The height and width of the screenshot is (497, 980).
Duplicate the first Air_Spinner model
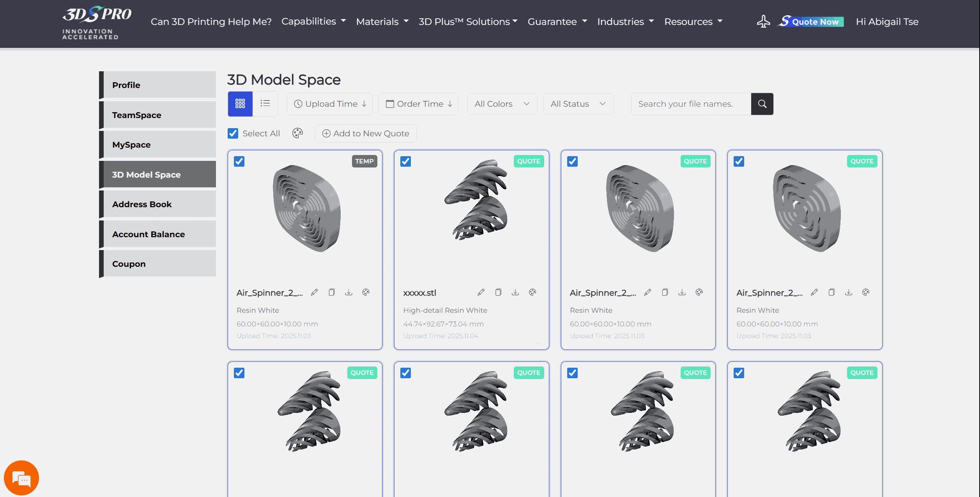coord(332,292)
